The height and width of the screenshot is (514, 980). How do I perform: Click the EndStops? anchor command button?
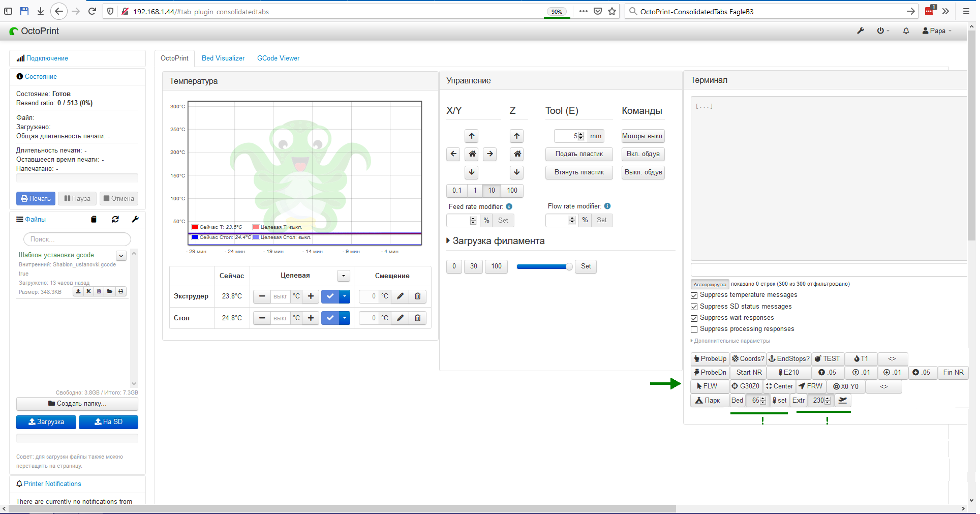pyautogui.click(x=788, y=358)
